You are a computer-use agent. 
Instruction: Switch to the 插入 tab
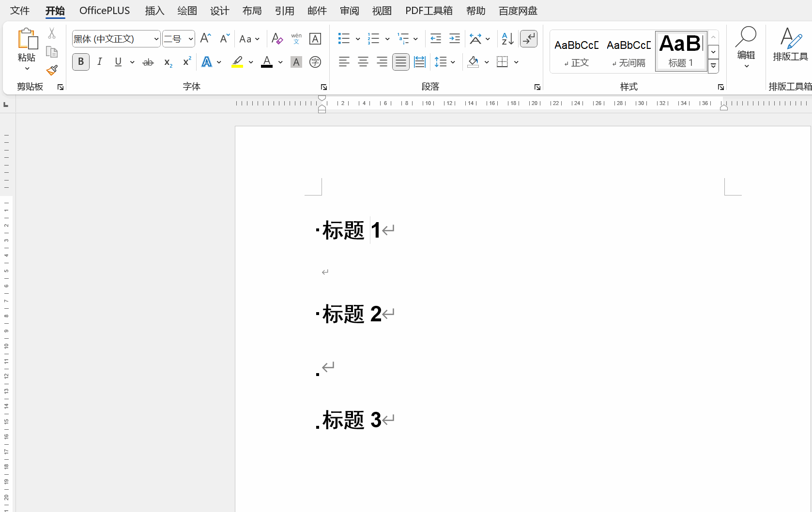pos(154,11)
